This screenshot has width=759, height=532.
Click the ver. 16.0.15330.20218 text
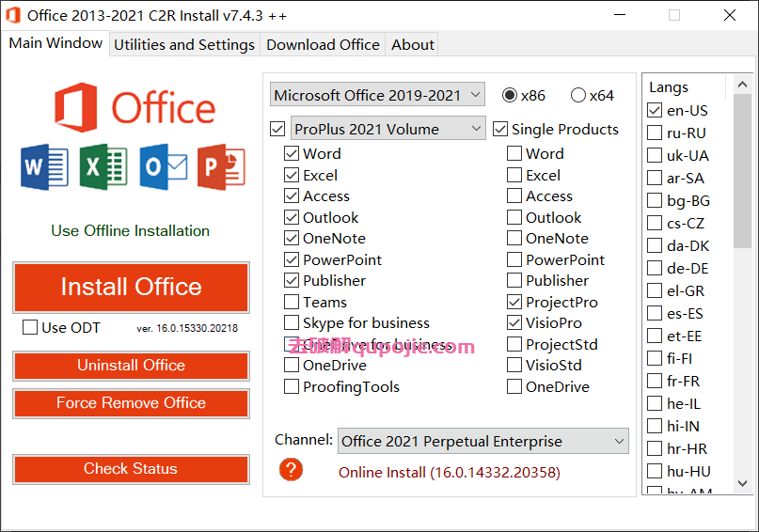pyautogui.click(x=187, y=328)
